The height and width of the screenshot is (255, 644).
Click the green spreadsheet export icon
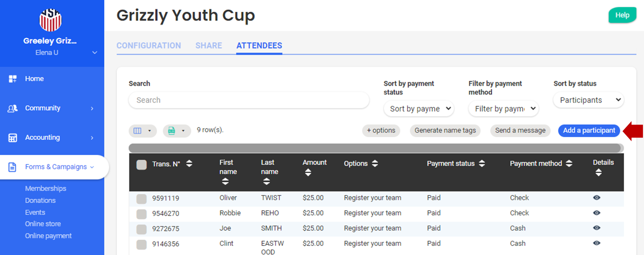[x=172, y=131]
